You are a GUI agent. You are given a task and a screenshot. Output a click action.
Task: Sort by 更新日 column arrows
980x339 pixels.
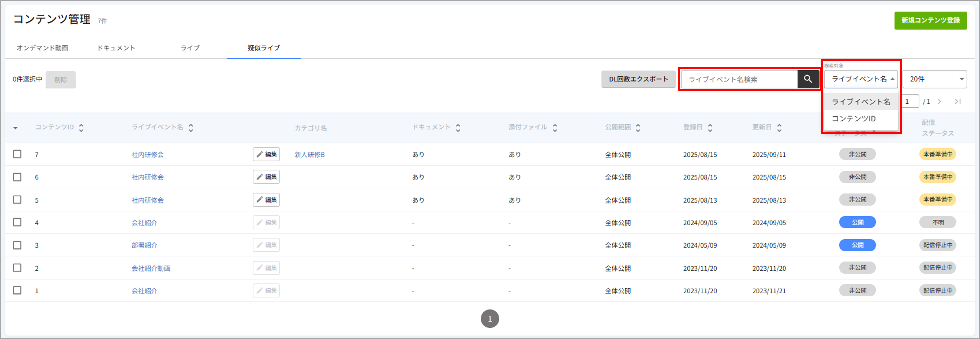[x=779, y=128]
